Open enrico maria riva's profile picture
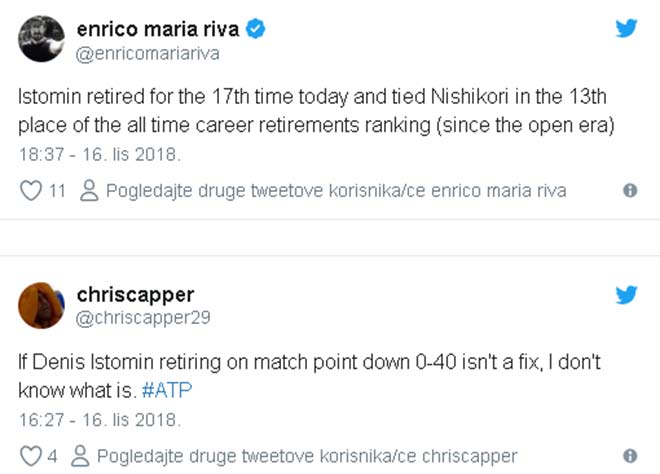 pyautogui.click(x=41, y=40)
